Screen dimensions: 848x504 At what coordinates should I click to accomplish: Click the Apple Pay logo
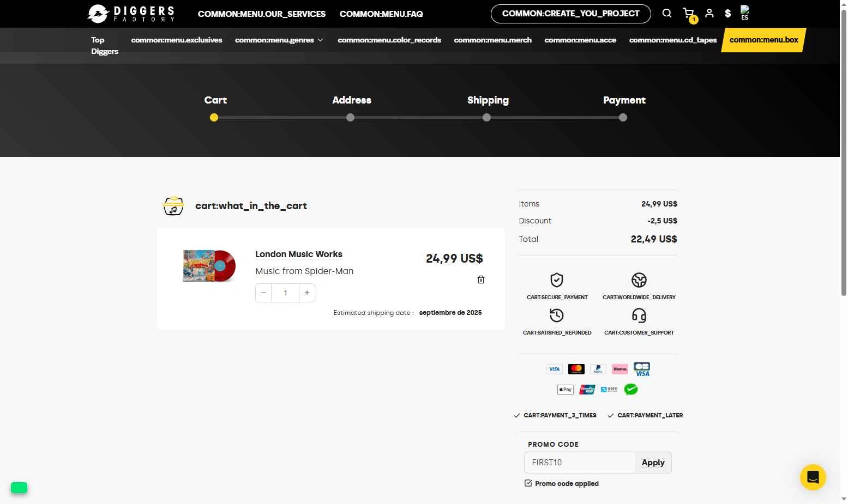point(566,389)
